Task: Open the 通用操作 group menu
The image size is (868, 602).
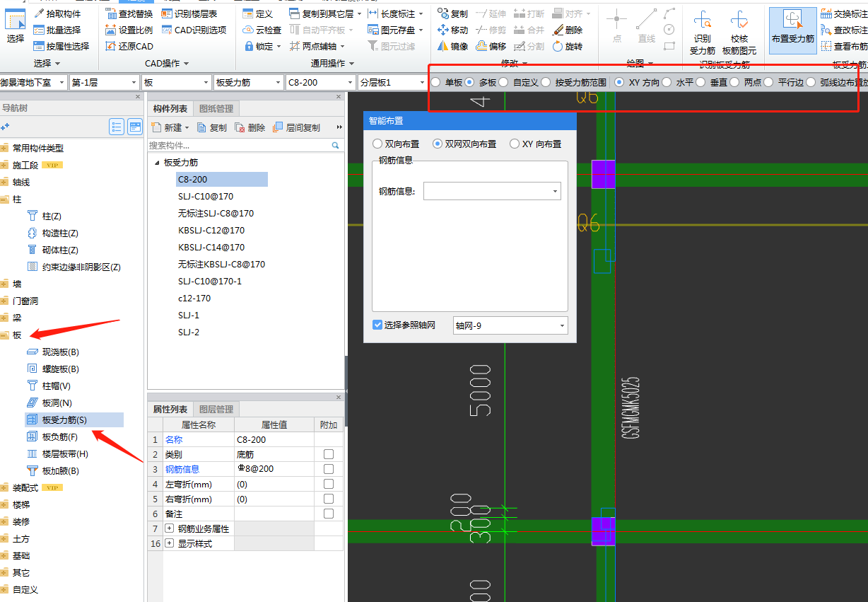Action: pyautogui.click(x=332, y=64)
